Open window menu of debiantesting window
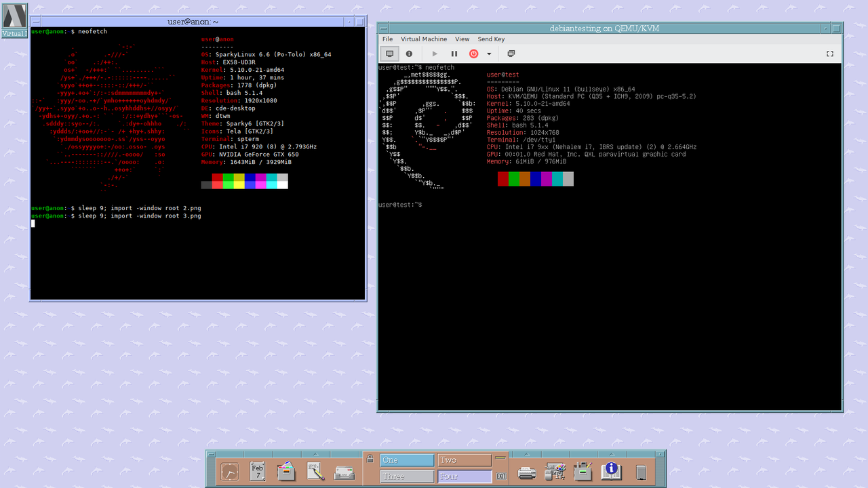The height and width of the screenshot is (488, 868). coord(384,28)
